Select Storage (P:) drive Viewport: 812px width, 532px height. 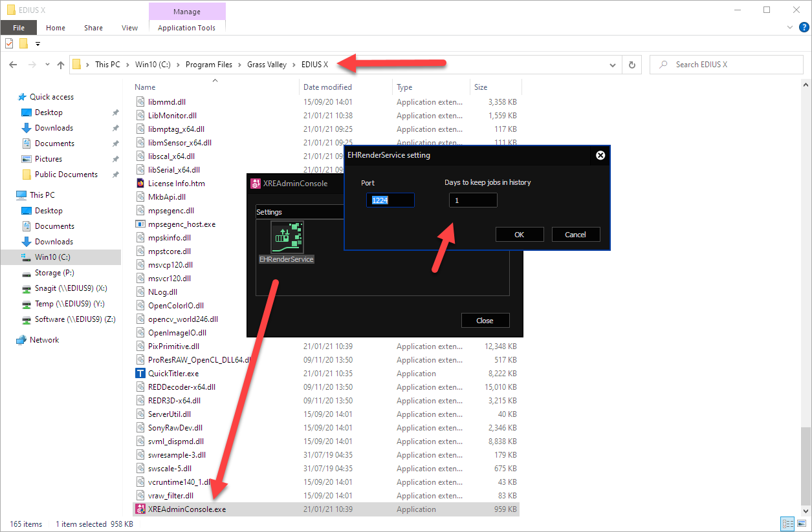[54, 273]
